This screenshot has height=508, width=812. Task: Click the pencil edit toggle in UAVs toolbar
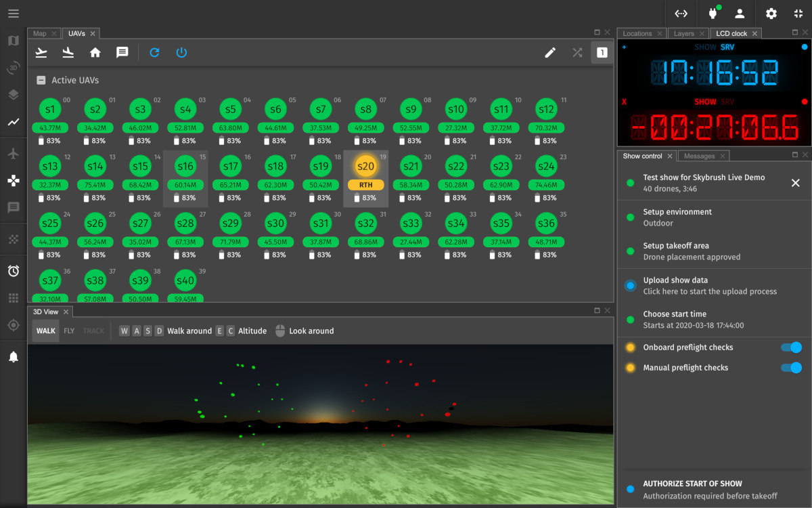(x=550, y=52)
